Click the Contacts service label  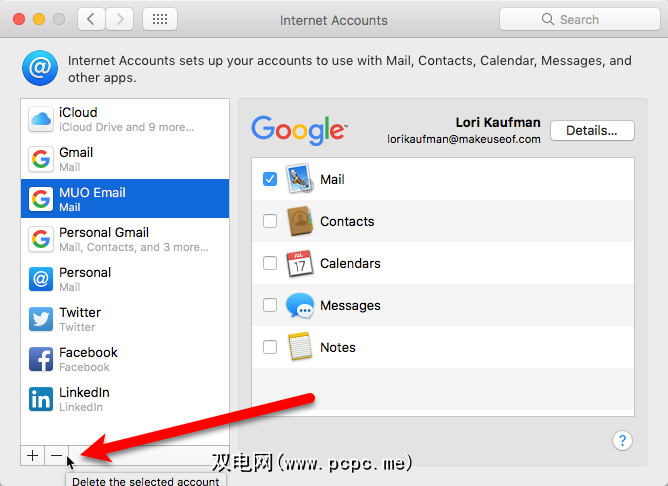tap(347, 221)
